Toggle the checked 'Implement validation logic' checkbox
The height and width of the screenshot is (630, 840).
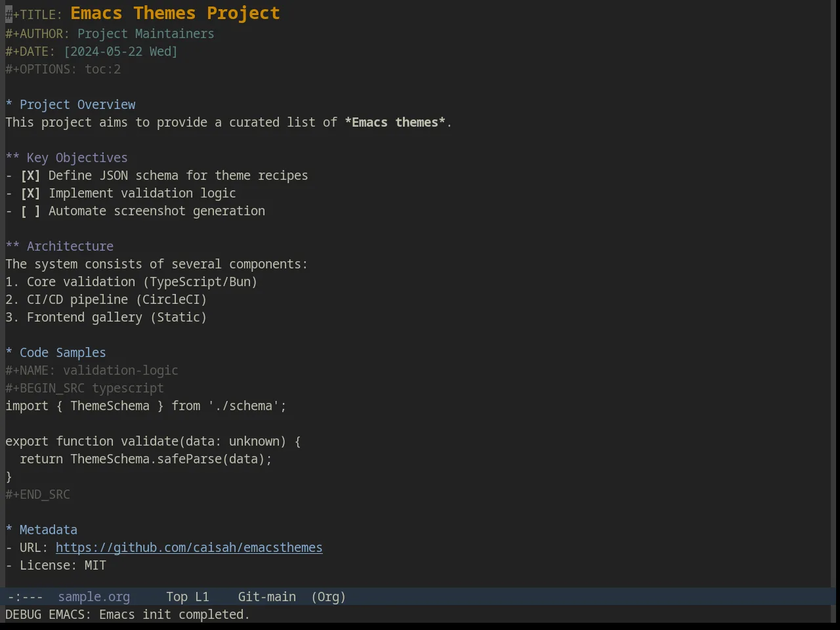pyautogui.click(x=30, y=194)
